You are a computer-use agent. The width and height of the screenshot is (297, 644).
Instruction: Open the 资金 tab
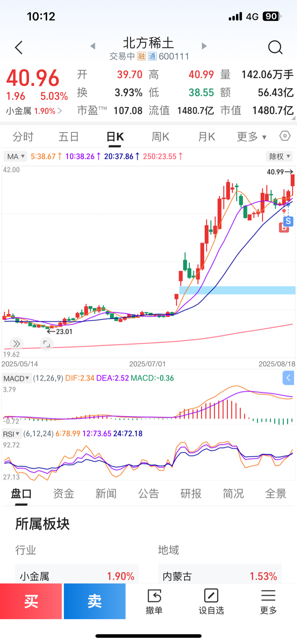pos(63,494)
